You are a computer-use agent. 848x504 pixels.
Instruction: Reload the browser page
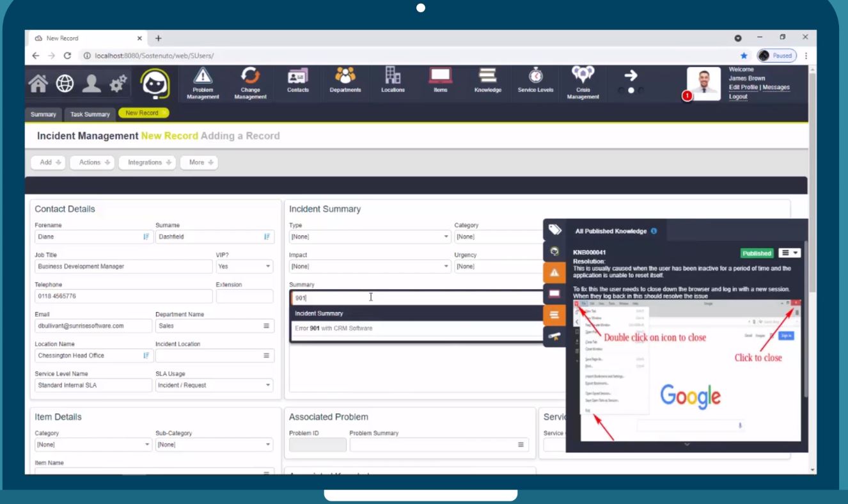point(67,56)
